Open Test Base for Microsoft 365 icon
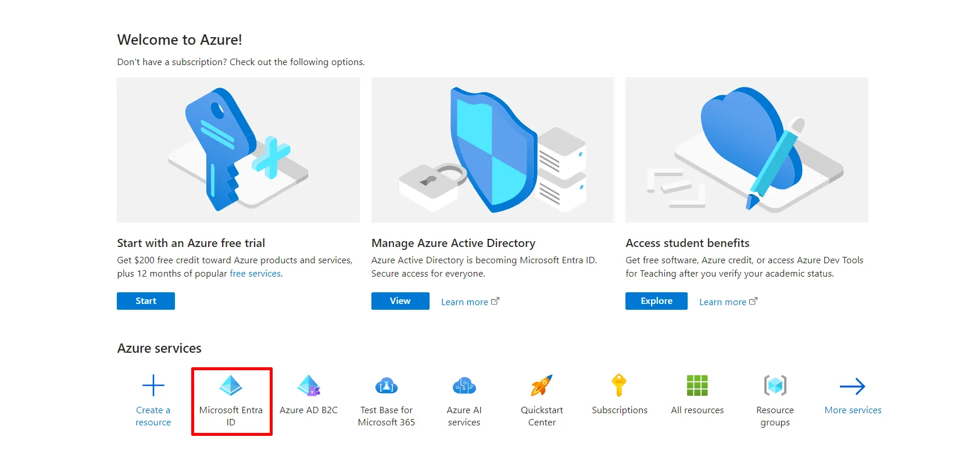The height and width of the screenshot is (462, 980). click(x=387, y=385)
